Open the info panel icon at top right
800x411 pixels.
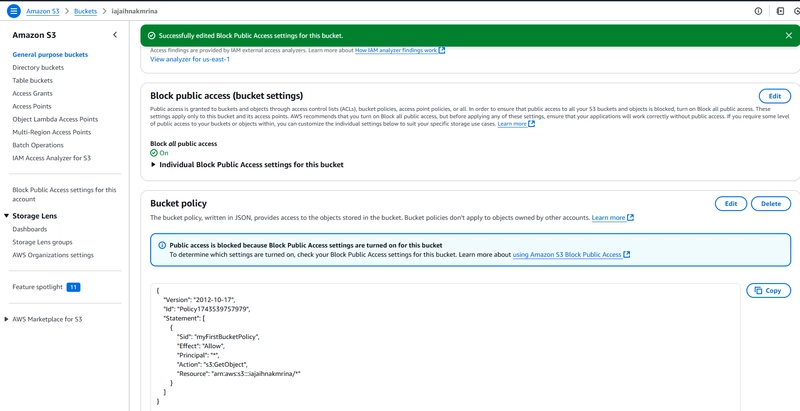758,11
